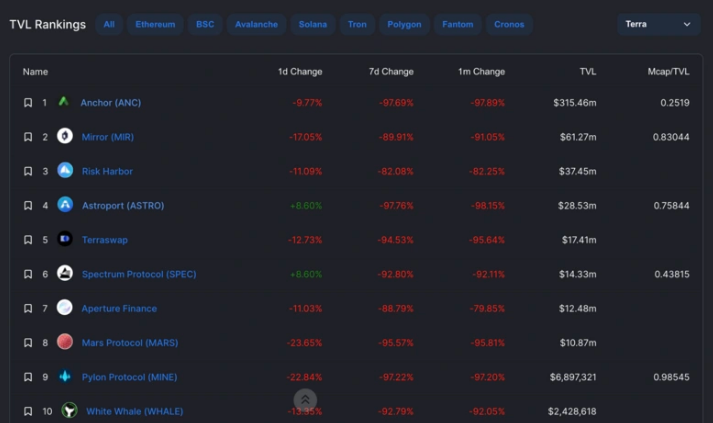Screen dimensions: 713x423
Task: Open the Risk Harbor protocol link
Action: [x=107, y=171]
